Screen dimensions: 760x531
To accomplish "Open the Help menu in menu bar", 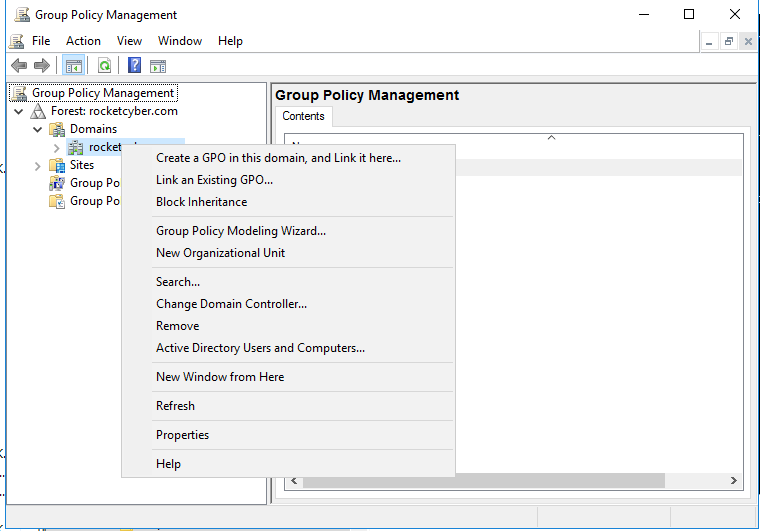I will click(x=230, y=41).
